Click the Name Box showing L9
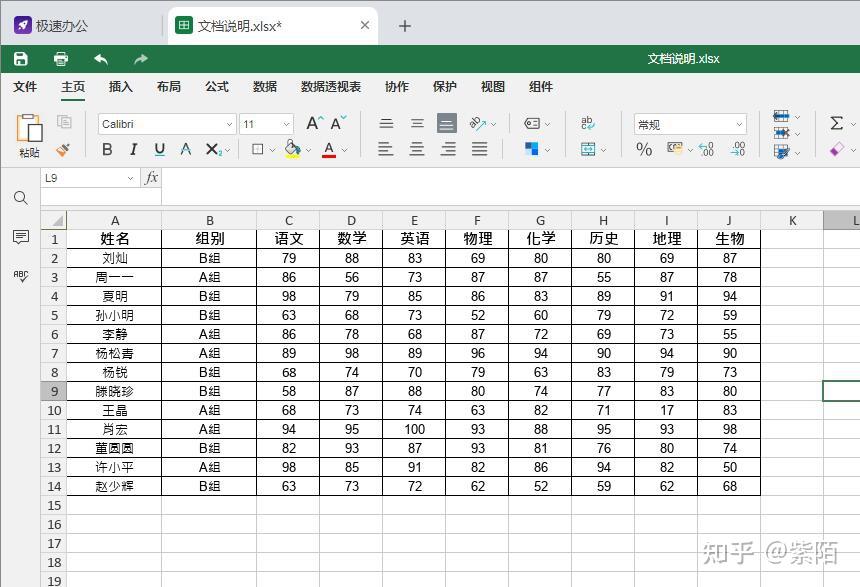This screenshot has width=860, height=587. click(x=89, y=178)
